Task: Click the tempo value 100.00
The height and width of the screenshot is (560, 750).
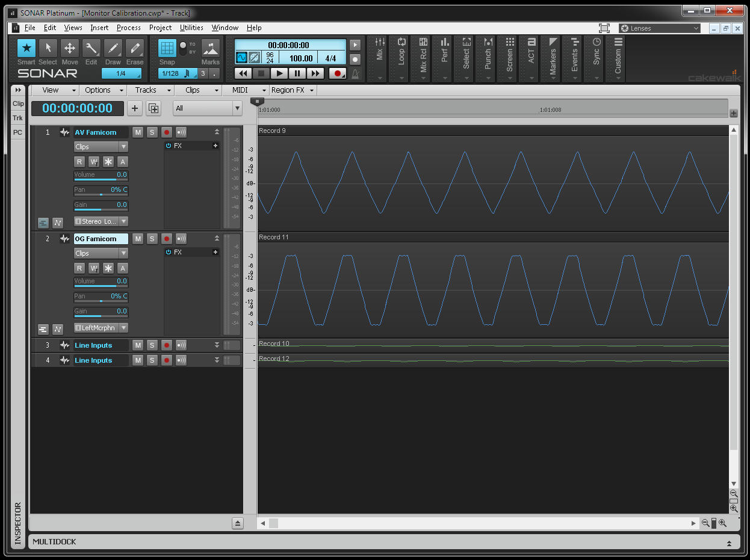Action: (301, 58)
